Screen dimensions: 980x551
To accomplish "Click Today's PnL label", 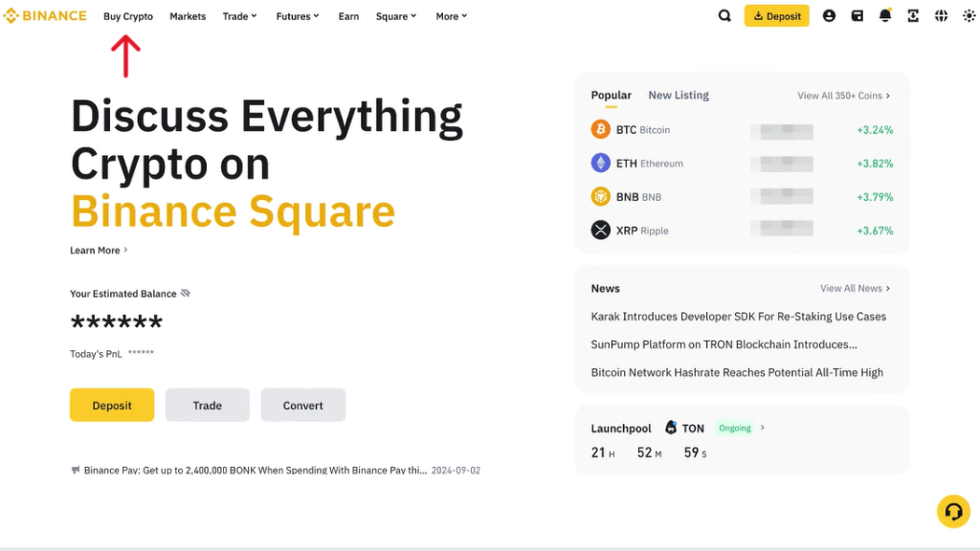I will [96, 354].
